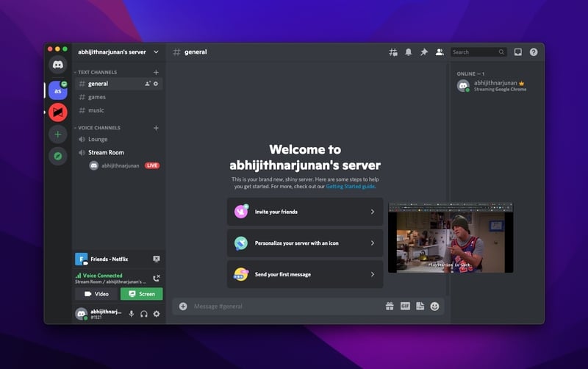The width and height of the screenshot is (588, 369).
Task: Join the Lounge voice channel
Action: coord(119,139)
